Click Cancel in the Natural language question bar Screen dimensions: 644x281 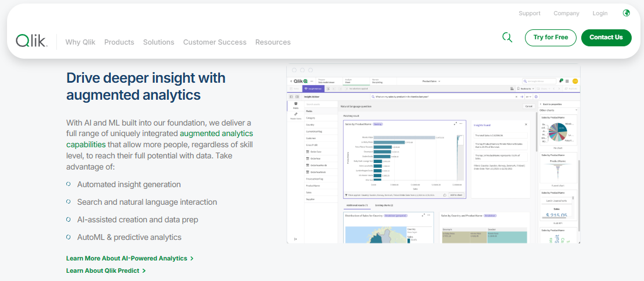pyautogui.click(x=528, y=106)
